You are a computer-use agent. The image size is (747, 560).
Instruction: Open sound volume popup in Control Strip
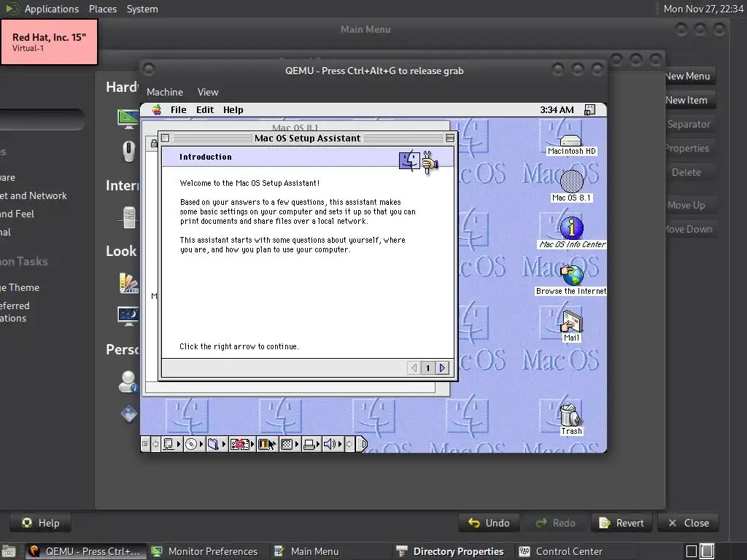pyautogui.click(x=333, y=444)
